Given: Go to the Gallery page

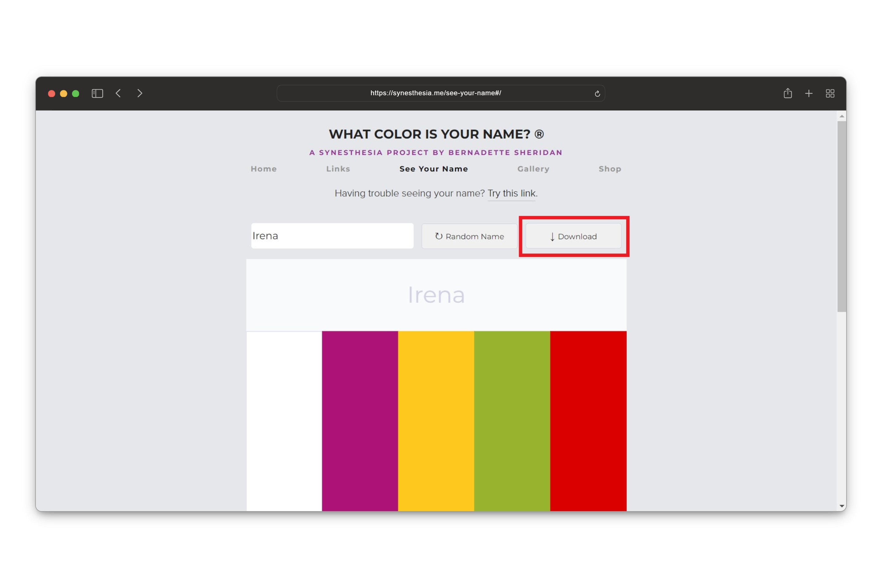Looking at the screenshot, I should (533, 169).
